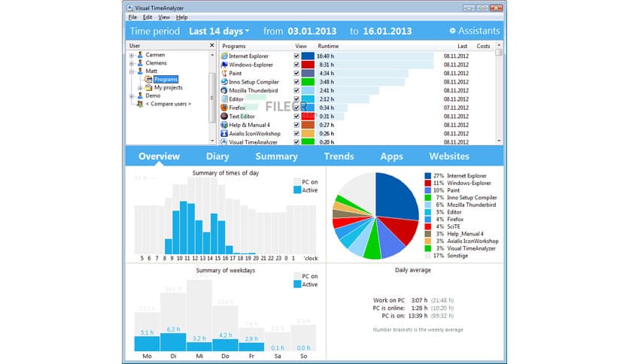
Task: Uncheck the Windows-Explorer view checkbox
Action: click(x=296, y=65)
